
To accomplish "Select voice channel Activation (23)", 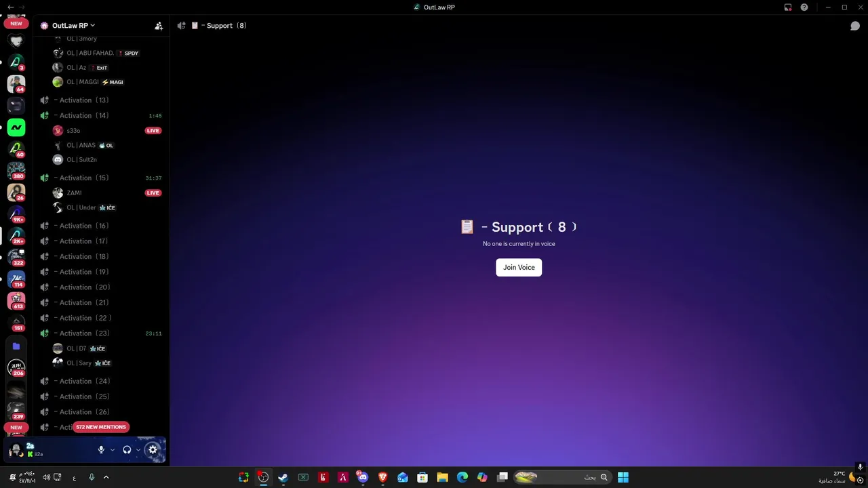I will coord(102,333).
